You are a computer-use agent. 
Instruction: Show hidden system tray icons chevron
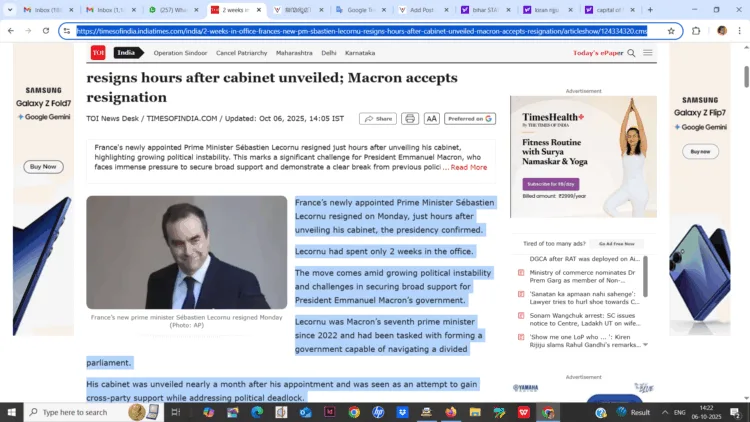(x=665, y=412)
